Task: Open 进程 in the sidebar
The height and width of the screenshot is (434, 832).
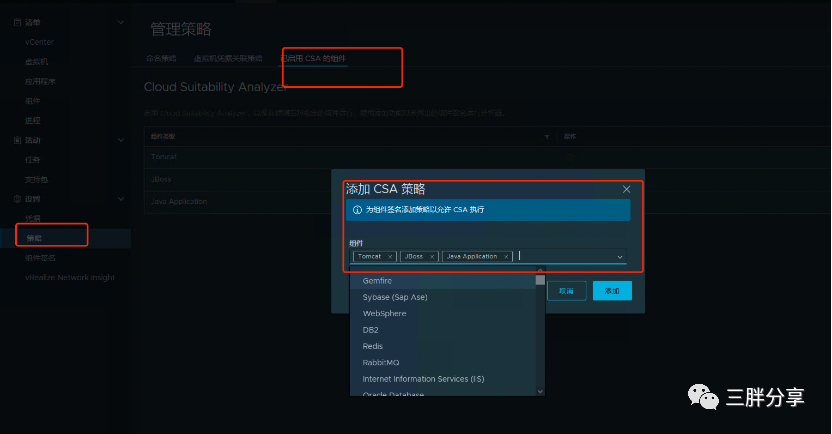Action: pos(32,120)
